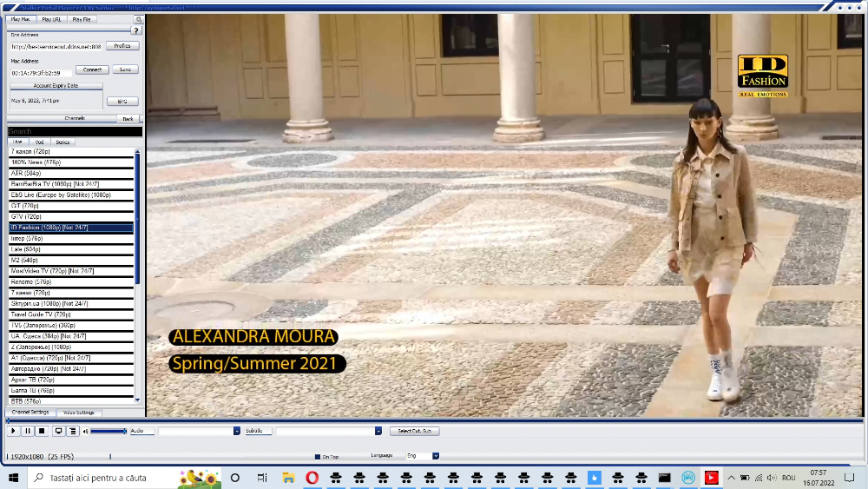Click the tray volume speaker icon
The width and height of the screenshot is (868, 489).
[x=772, y=478]
